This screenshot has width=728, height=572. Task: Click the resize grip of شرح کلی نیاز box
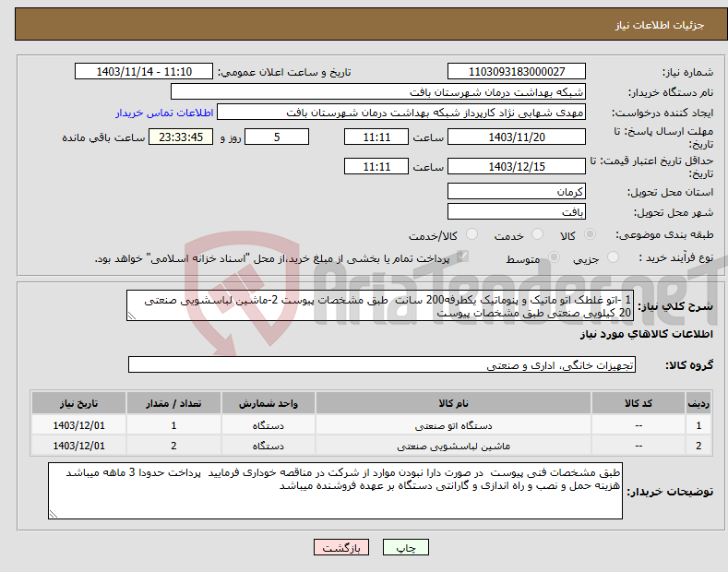[132, 316]
